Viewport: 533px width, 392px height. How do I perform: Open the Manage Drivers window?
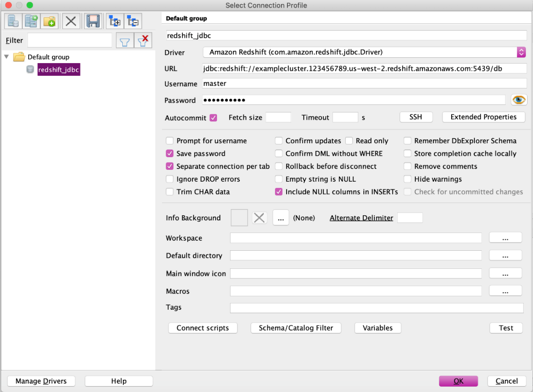tap(41, 381)
